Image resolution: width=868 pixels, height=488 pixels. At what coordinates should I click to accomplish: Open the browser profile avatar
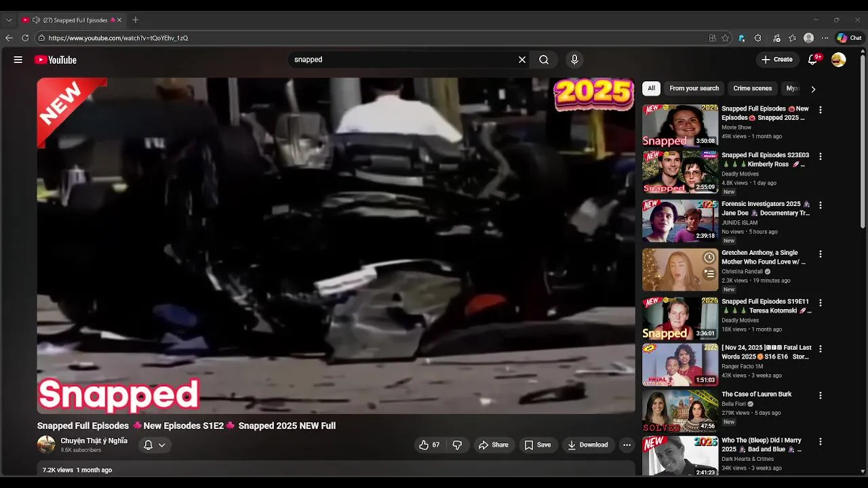(808, 38)
